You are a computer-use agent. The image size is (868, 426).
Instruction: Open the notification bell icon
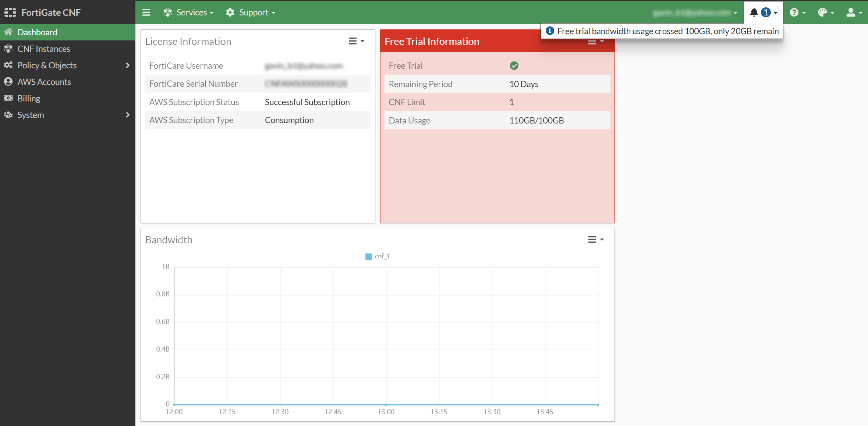pyautogui.click(x=754, y=12)
